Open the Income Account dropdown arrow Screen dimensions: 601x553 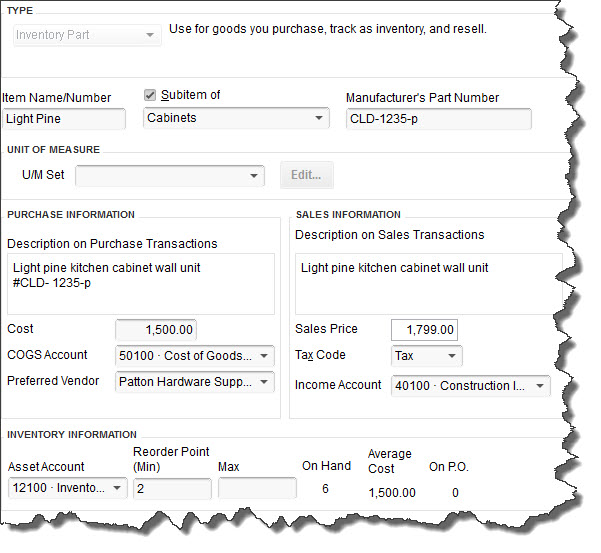(x=540, y=386)
